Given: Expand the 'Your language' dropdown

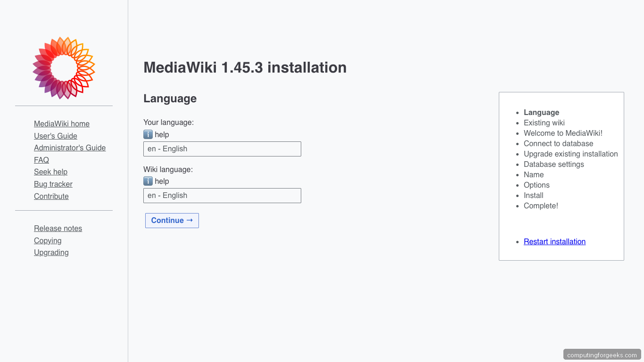Looking at the screenshot, I should pyautogui.click(x=222, y=149).
